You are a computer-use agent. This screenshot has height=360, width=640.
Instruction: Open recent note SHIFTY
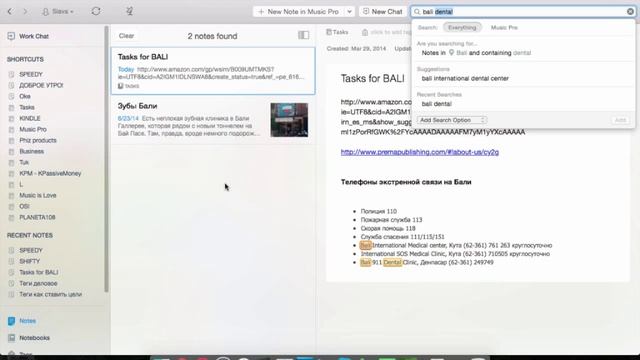(x=30, y=261)
